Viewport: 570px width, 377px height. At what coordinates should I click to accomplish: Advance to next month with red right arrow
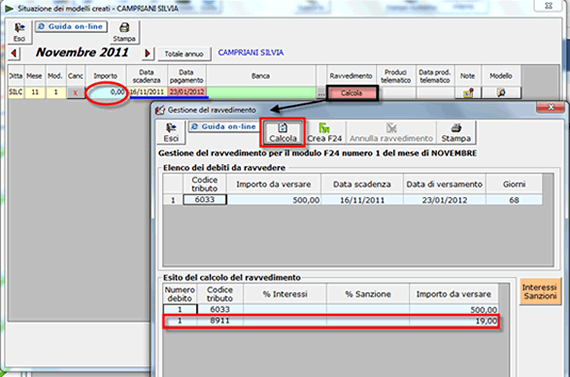pyautogui.click(x=148, y=53)
